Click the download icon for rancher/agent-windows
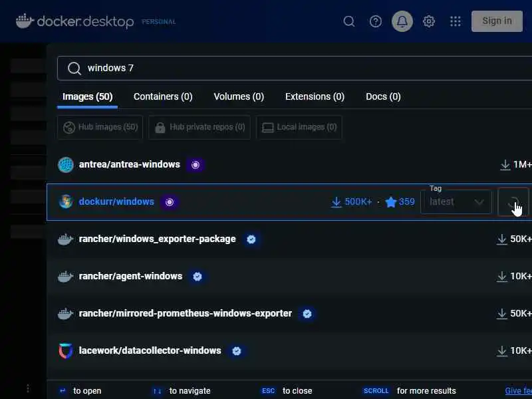The width and height of the screenshot is (532, 399). point(502,277)
